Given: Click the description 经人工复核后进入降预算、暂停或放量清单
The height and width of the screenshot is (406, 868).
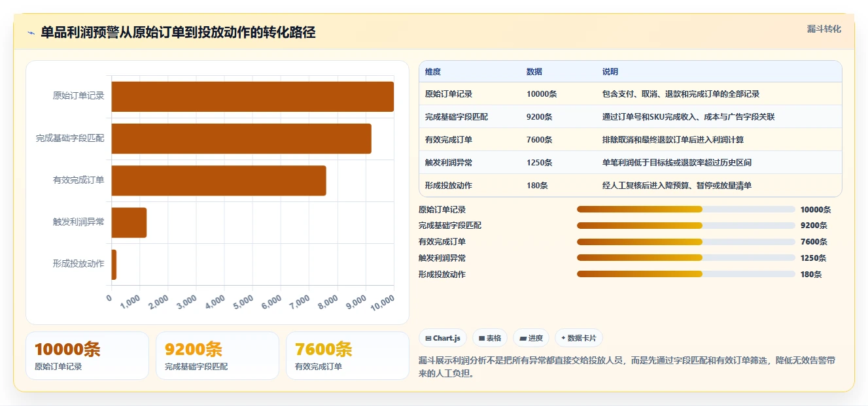Looking at the screenshot, I should pyautogui.click(x=677, y=186).
